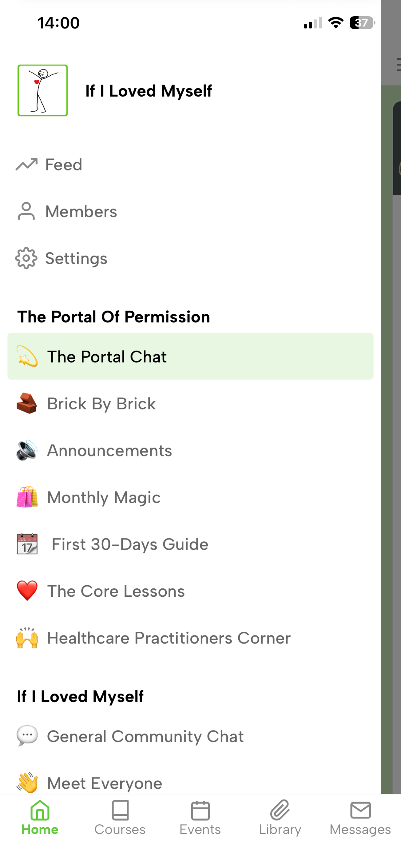Tap the shopping bags icon
Screen dimensions: 401x868
click(x=27, y=497)
